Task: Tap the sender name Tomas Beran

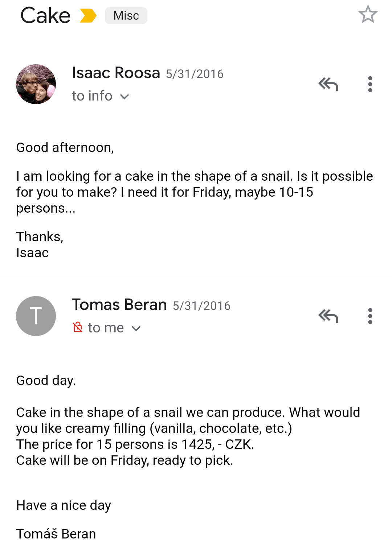Action: pyautogui.click(x=119, y=305)
